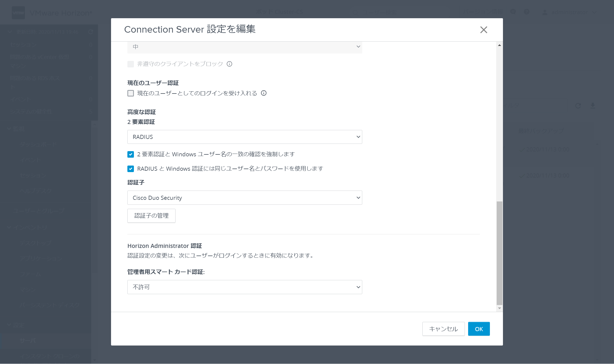
Task: Open the 認証子 dropdown showing Cisco Duo Security
Action: [244, 198]
